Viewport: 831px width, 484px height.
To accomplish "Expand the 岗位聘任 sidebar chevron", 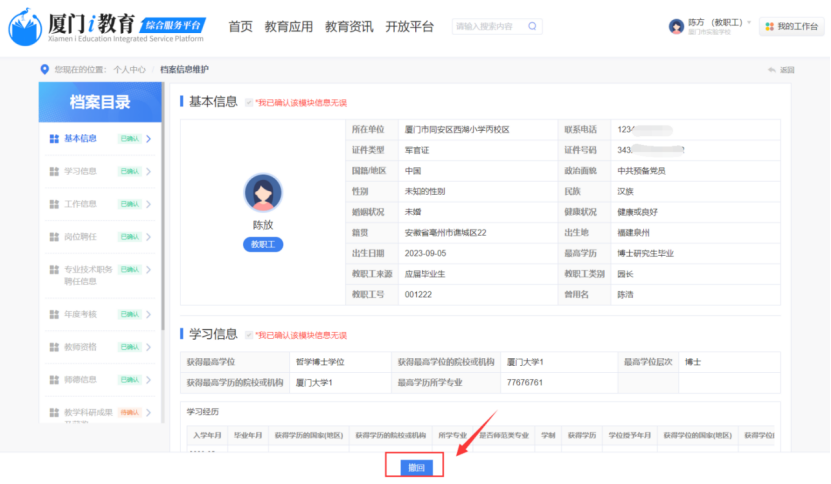I will pos(148,237).
